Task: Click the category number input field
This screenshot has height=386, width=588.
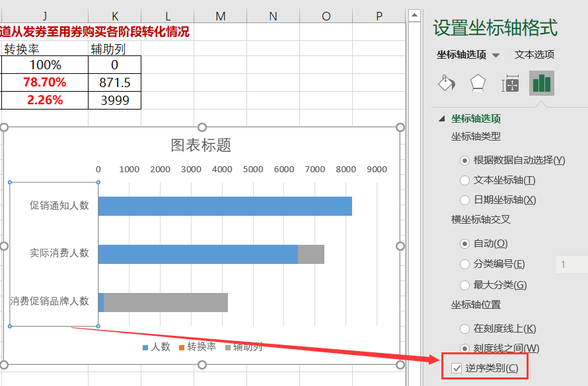Action: point(571,265)
